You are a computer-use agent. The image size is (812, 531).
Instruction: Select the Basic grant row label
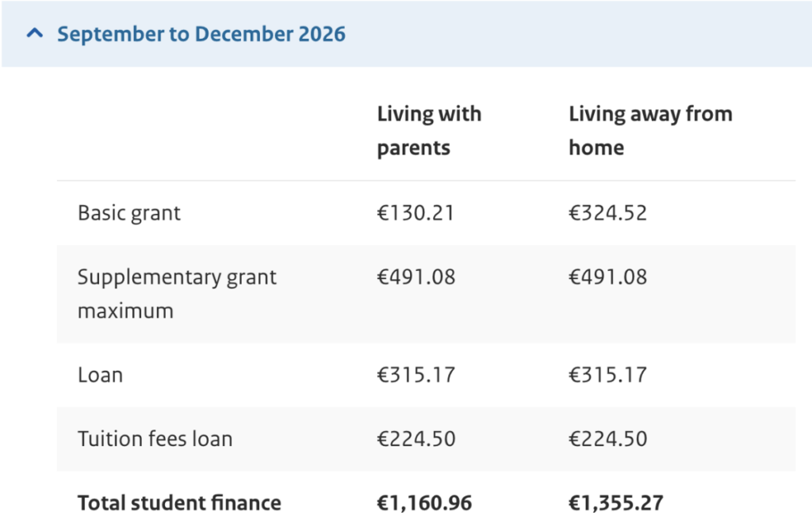(129, 213)
